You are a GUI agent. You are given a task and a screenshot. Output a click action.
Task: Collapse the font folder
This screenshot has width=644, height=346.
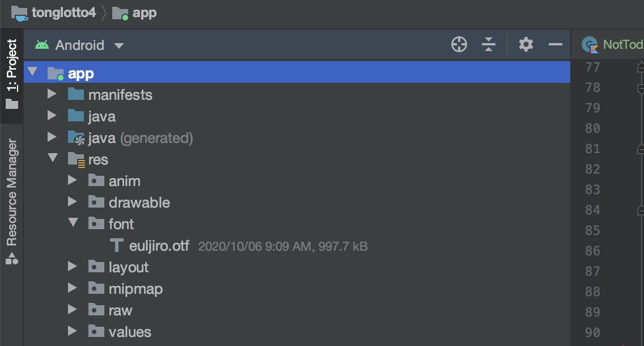[73, 223]
